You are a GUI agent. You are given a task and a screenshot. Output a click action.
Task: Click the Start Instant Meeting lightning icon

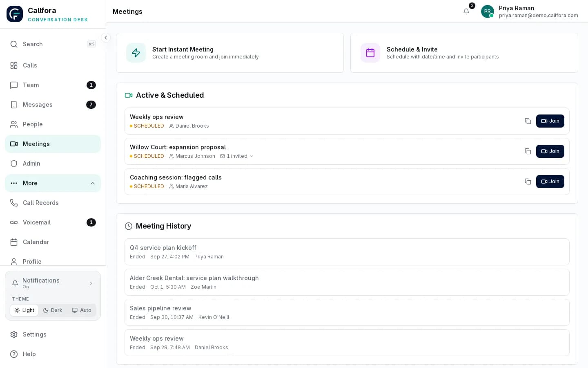136,53
